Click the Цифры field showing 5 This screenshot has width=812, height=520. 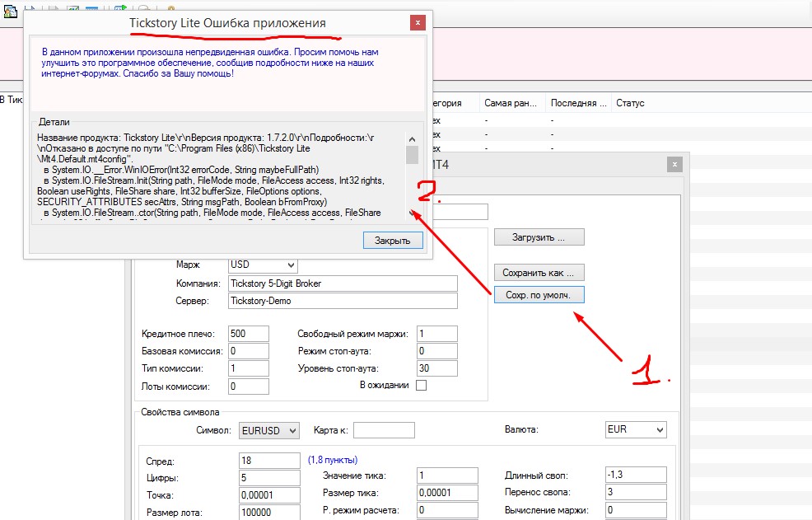270,478
